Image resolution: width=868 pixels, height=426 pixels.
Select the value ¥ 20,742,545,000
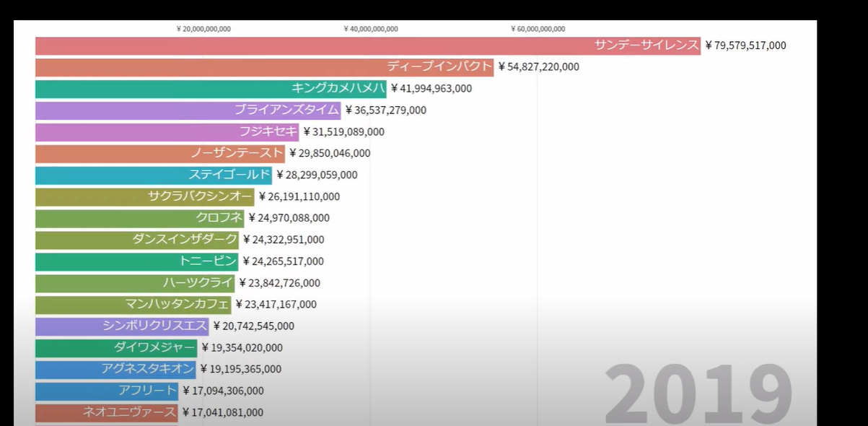pos(254,326)
